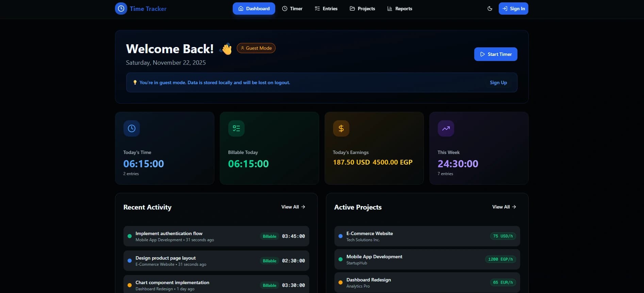Click the orange dot beside Chart component implementation
644x293 pixels.
point(130,285)
